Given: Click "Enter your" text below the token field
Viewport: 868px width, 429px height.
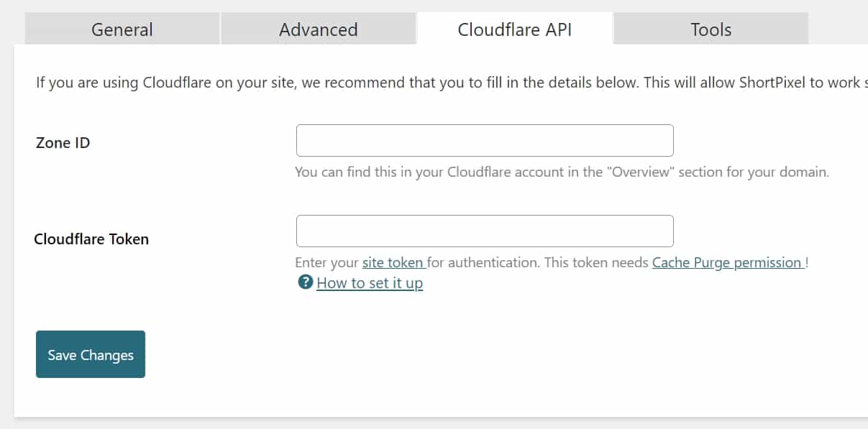Looking at the screenshot, I should click(x=327, y=262).
